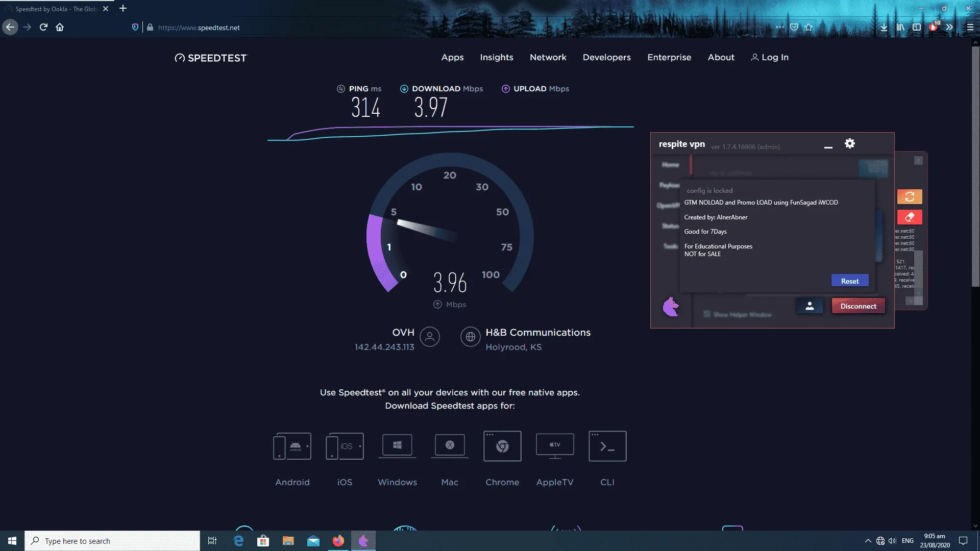Image resolution: width=980 pixels, height=551 pixels.
Task: Open Firefox Library
Action: click(900, 28)
